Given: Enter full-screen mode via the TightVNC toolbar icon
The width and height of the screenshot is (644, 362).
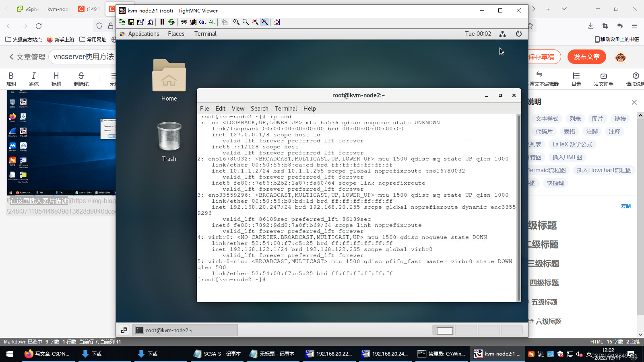Looking at the screenshot, I should point(277,22).
